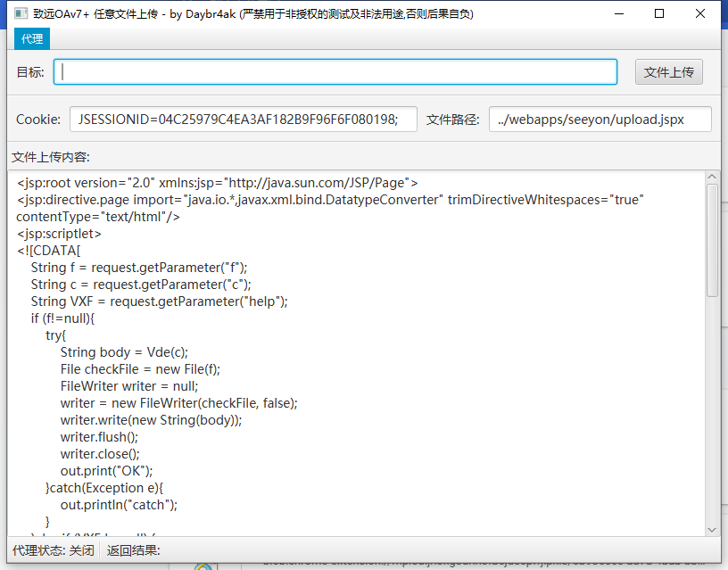Close the 致远OA upload window
The height and width of the screenshot is (570, 728).
click(700, 14)
